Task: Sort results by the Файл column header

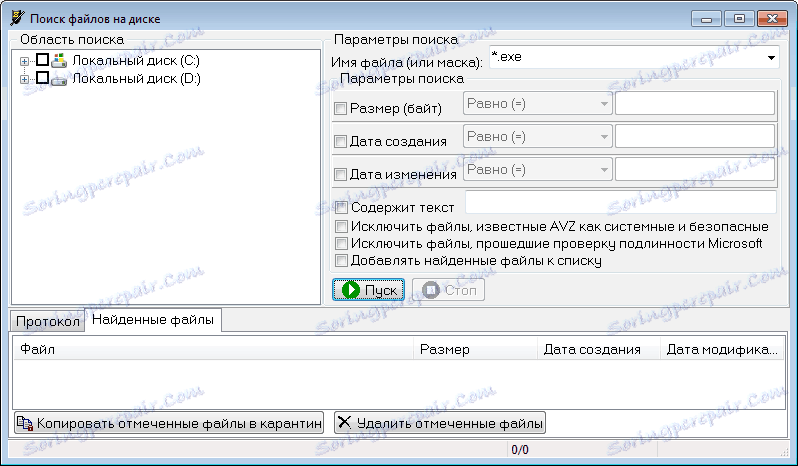Action: [213, 350]
